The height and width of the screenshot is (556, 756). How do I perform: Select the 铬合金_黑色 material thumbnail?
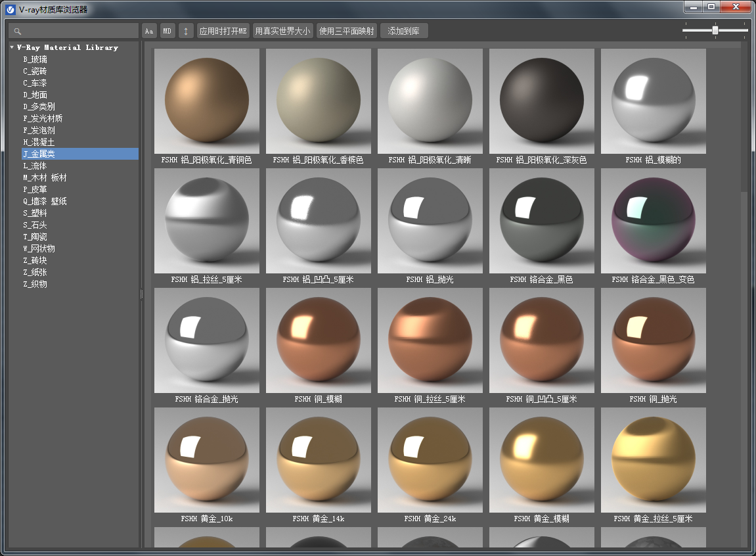click(542, 221)
